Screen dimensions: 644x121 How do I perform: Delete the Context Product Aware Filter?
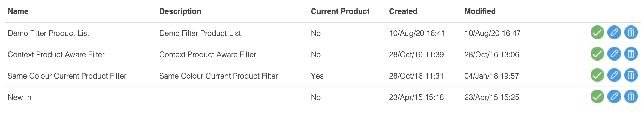pos(631,54)
